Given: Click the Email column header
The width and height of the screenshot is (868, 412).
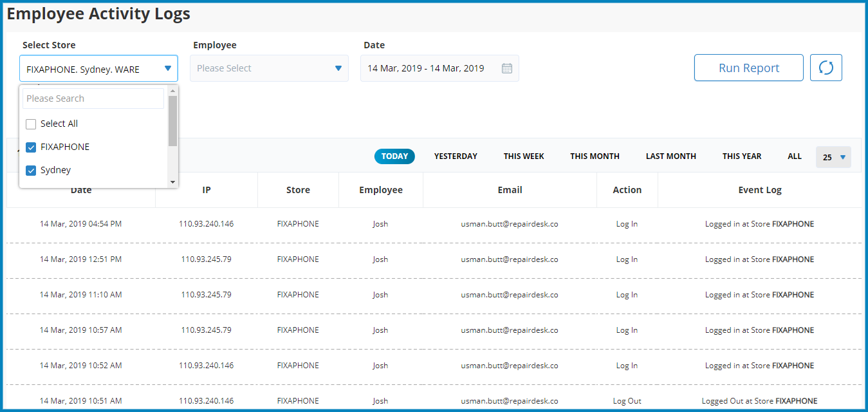Looking at the screenshot, I should click(x=510, y=190).
